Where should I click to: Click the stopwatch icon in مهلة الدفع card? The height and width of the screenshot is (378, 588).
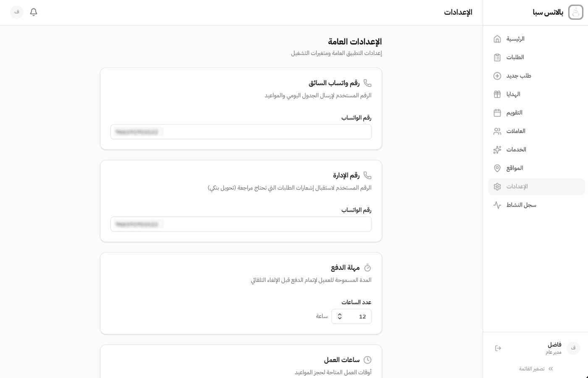coord(367,268)
